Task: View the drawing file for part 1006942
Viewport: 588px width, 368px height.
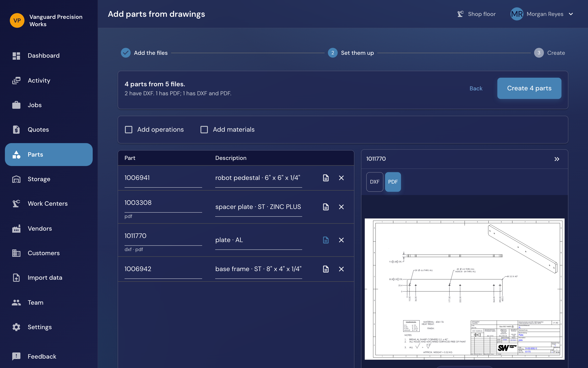Action: (x=326, y=269)
